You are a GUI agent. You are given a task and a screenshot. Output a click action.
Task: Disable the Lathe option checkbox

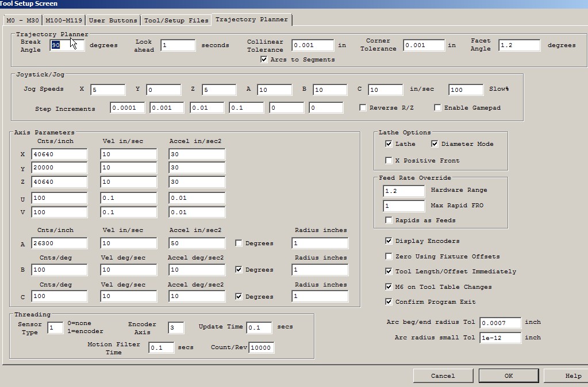pyautogui.click(x=389, y=144)
